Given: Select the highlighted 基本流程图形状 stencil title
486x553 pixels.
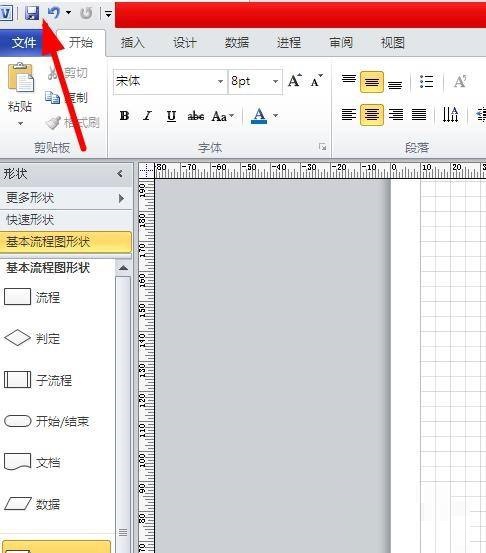Looking at the screenshot, I should coord(66,242).
